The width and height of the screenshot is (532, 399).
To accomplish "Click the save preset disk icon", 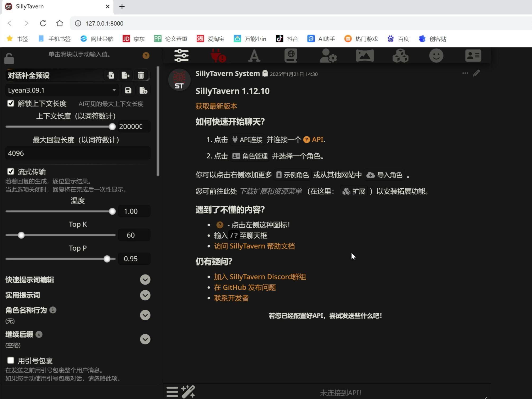I will tap(128, 90).
